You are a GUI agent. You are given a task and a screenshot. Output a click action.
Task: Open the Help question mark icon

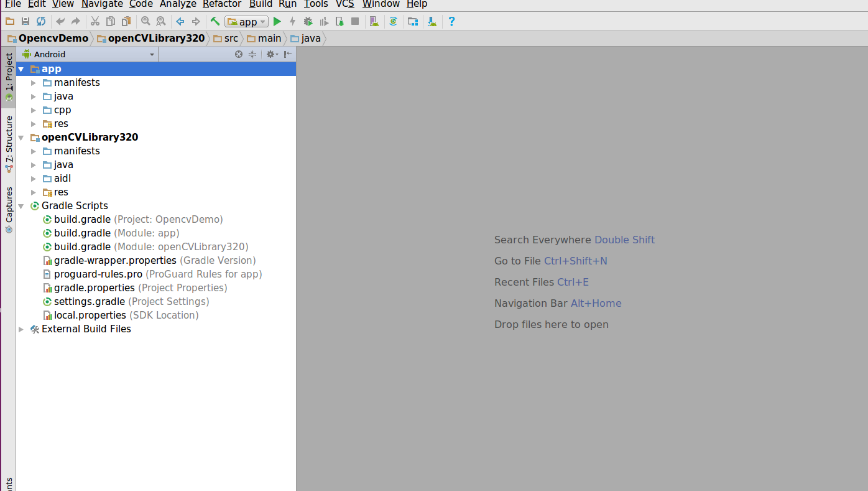[451, 21]
